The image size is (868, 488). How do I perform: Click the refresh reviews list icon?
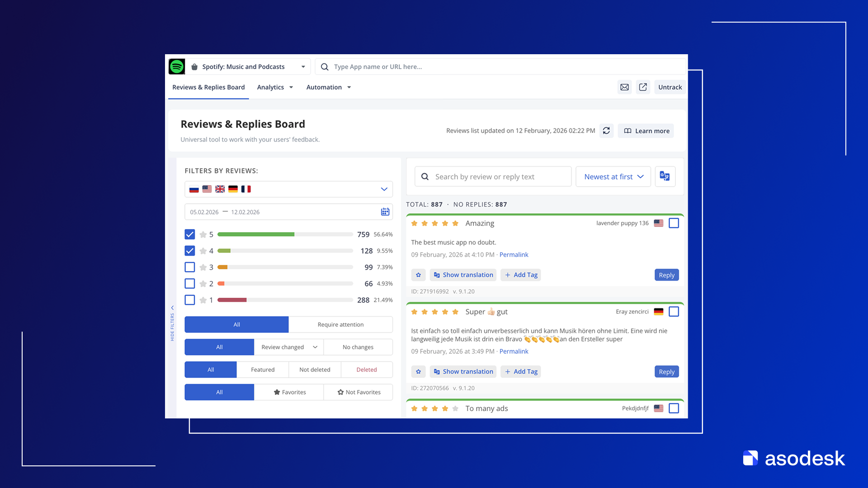[606, 131]
